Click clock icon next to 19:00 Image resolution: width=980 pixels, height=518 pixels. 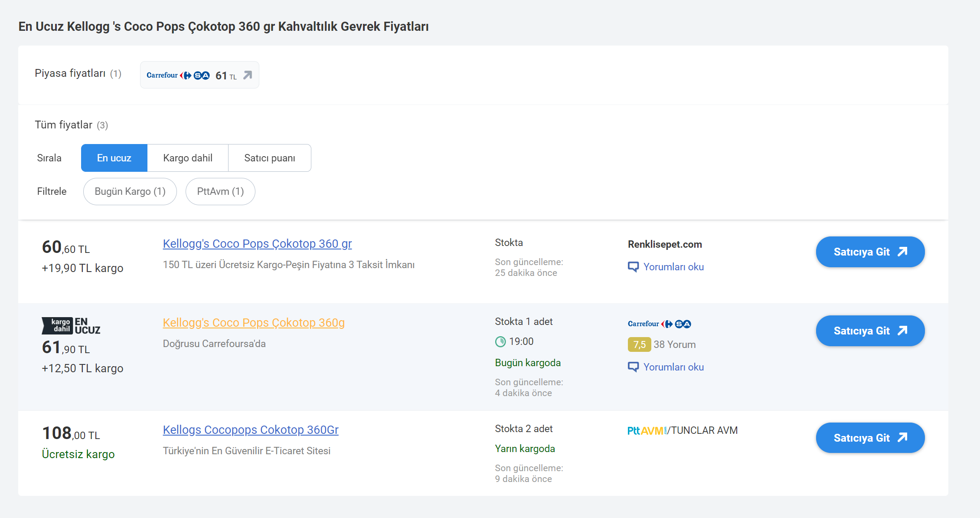click(x=500, y=342)
